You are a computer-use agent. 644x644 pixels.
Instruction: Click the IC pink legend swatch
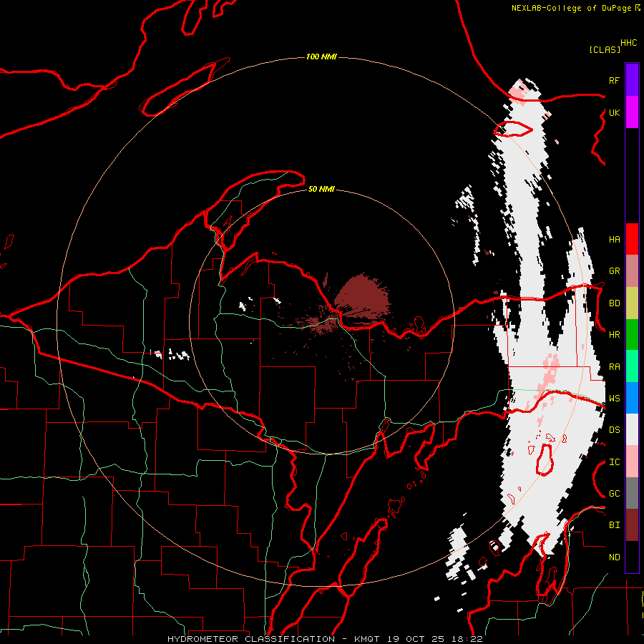point(632,462)
